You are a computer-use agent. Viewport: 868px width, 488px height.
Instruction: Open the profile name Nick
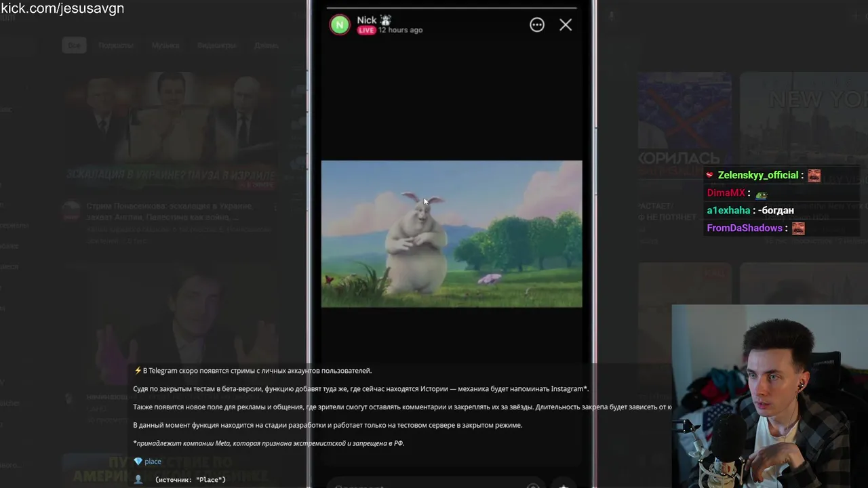tap(366, 20)
